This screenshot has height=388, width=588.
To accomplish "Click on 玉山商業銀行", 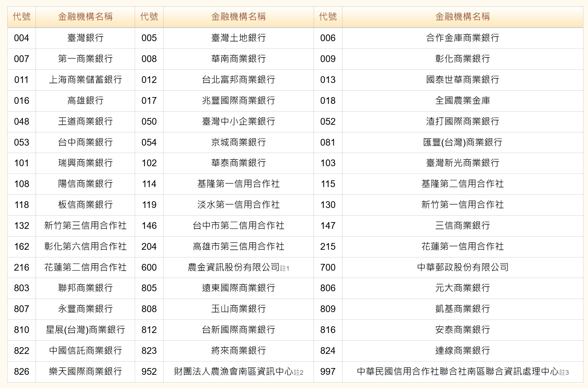I will pyautogui.click(x=238, y=309).
